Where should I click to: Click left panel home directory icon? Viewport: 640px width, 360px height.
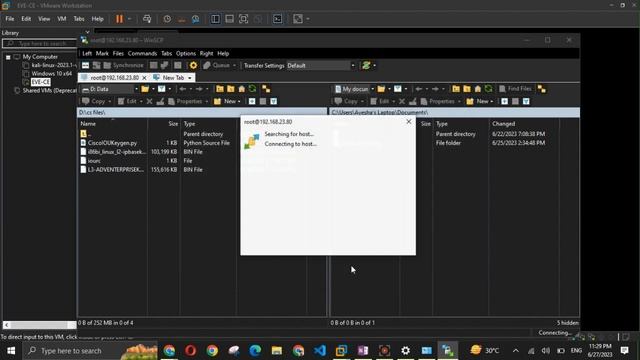pyautogui.click(x=242, y=89)
